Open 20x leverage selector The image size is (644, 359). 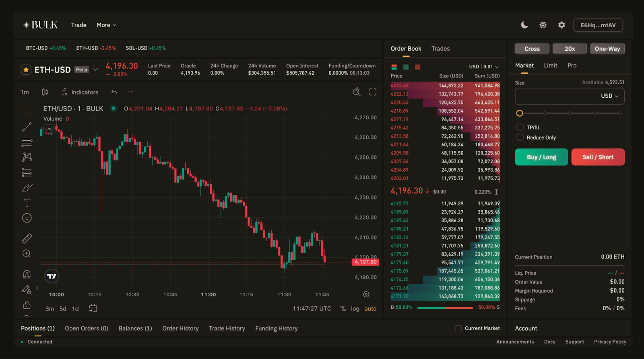(570, 49)
